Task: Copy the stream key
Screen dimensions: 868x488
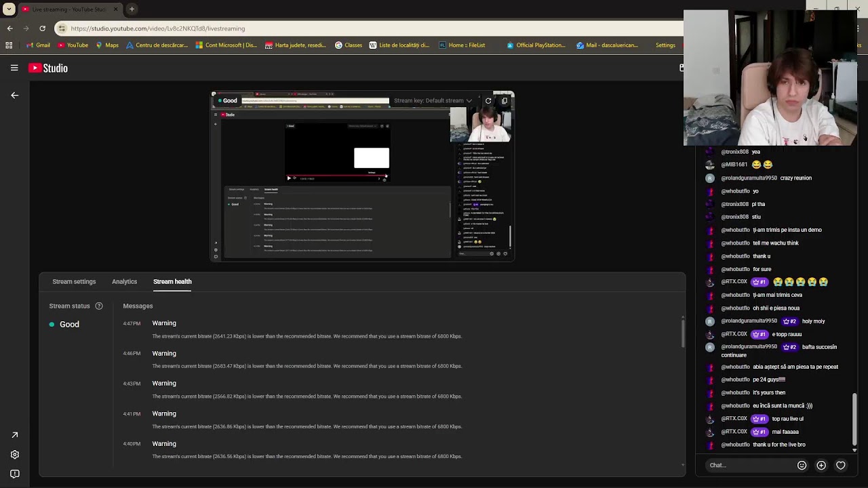Action: pyautogui.click(x=505, y=101)
